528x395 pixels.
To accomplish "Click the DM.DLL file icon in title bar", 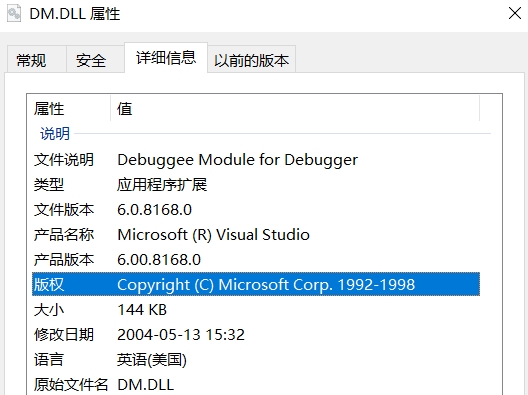I will point(14,14).
